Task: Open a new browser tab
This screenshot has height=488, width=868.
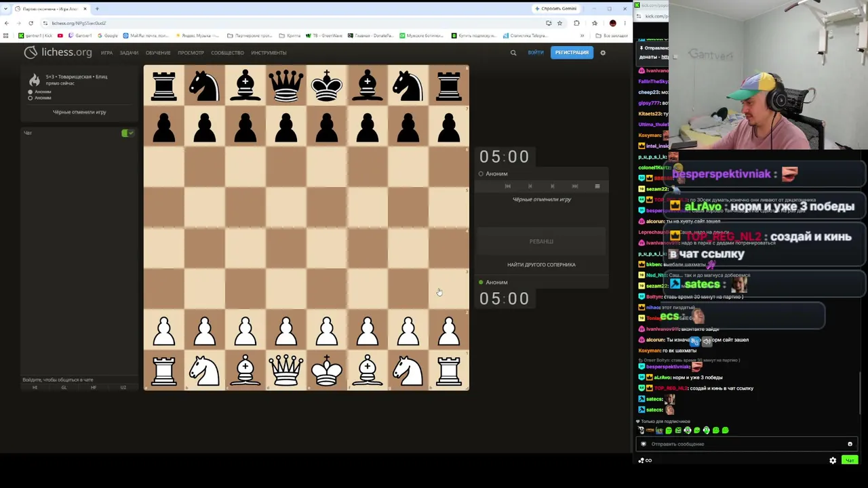Action: [x=97, y=9]
